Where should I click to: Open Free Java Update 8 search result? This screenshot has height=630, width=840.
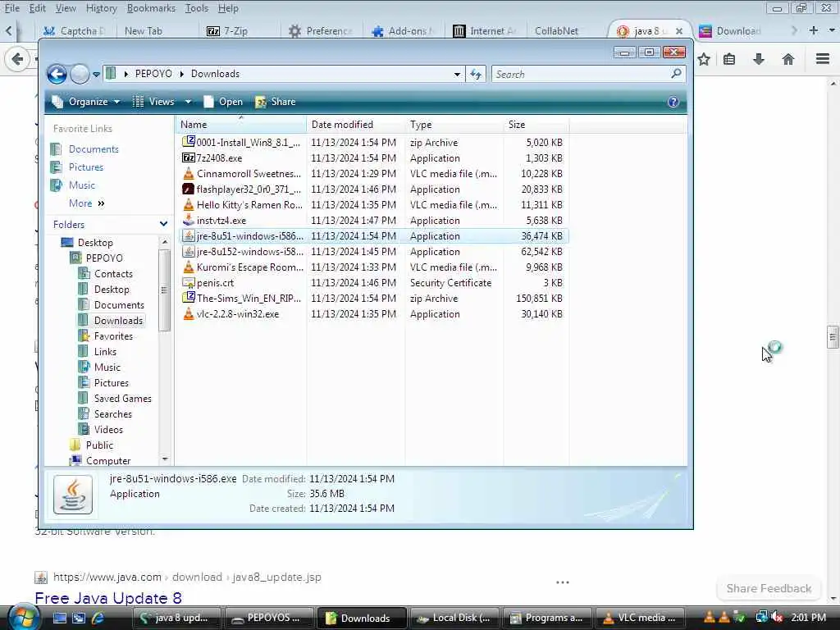tap(108, 598)
